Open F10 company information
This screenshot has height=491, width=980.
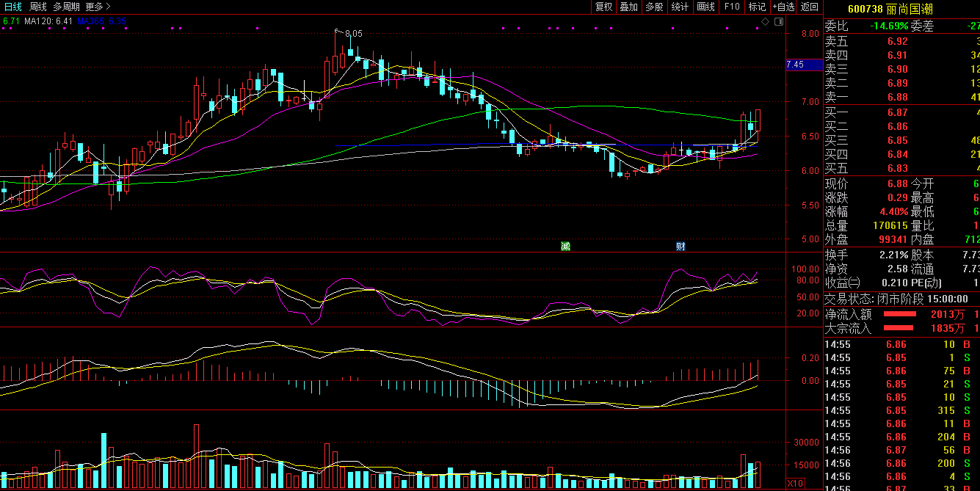(x=731, y=7)
